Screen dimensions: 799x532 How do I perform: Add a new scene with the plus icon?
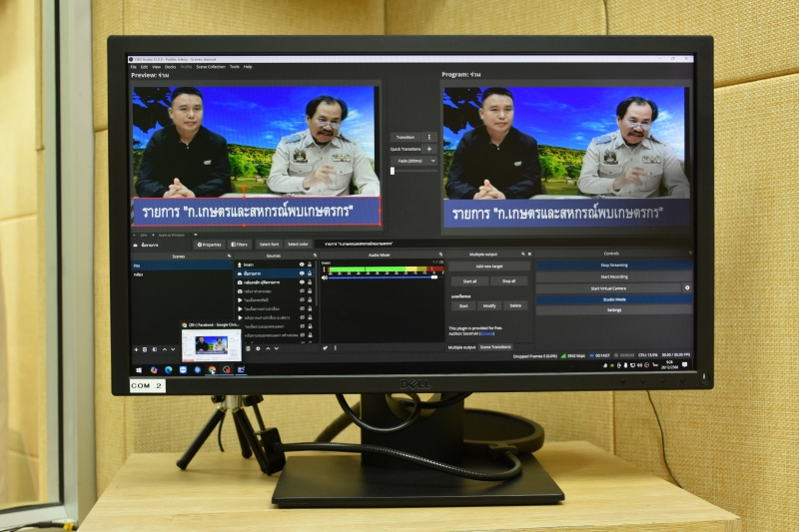136,349
